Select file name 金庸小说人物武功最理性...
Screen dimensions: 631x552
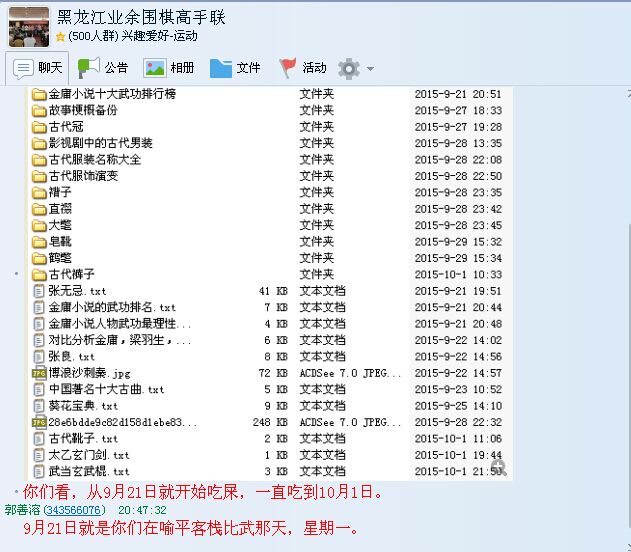pos(120,324)
